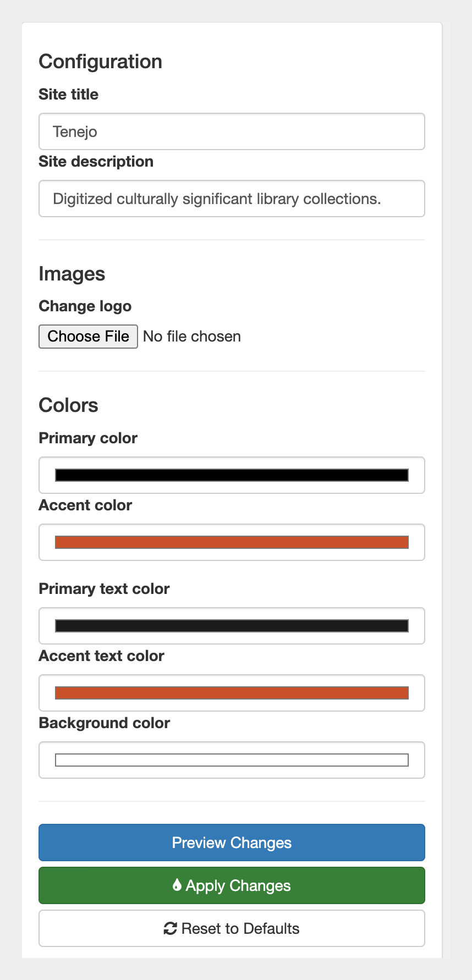
Task: Click the Primary color label
Action: click(88, 438)
